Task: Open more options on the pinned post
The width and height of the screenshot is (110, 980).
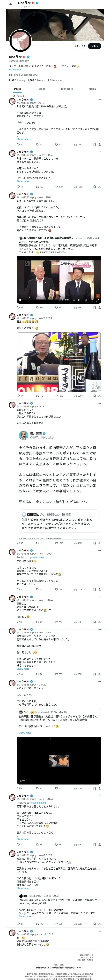Action: 99,100
